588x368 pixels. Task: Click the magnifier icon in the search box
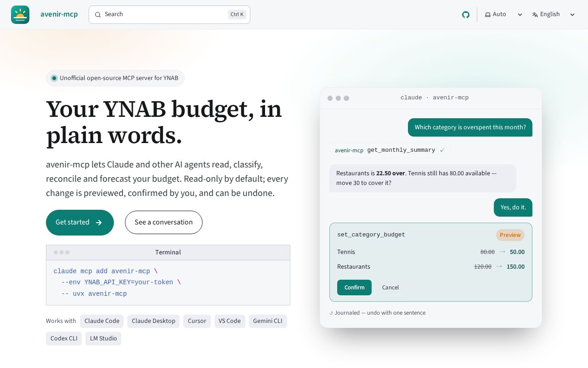point(98,15)
